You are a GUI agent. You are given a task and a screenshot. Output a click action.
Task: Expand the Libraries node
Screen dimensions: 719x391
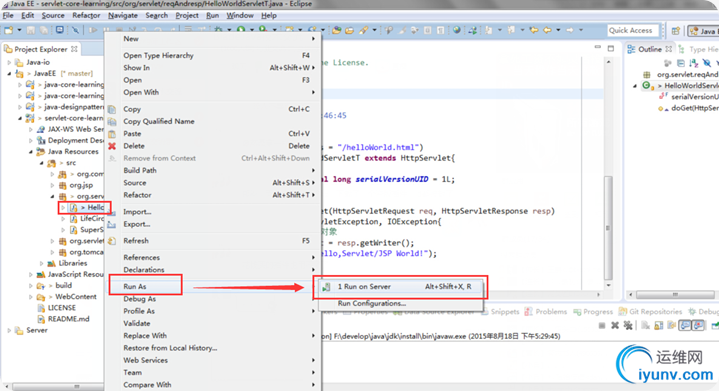(42, 263)
